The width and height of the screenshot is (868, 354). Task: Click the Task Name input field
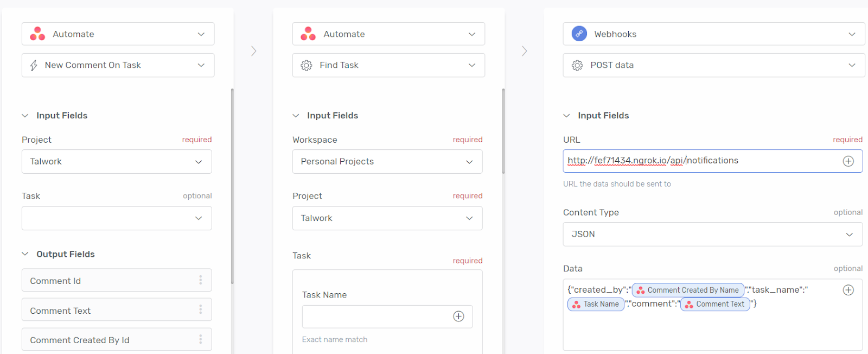387,317
